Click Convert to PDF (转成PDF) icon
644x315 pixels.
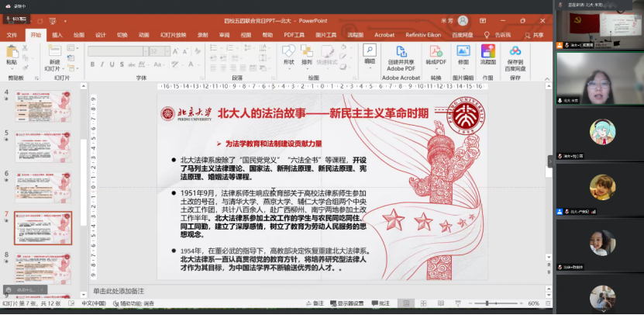pyautogui.click(x=436, y=51)
